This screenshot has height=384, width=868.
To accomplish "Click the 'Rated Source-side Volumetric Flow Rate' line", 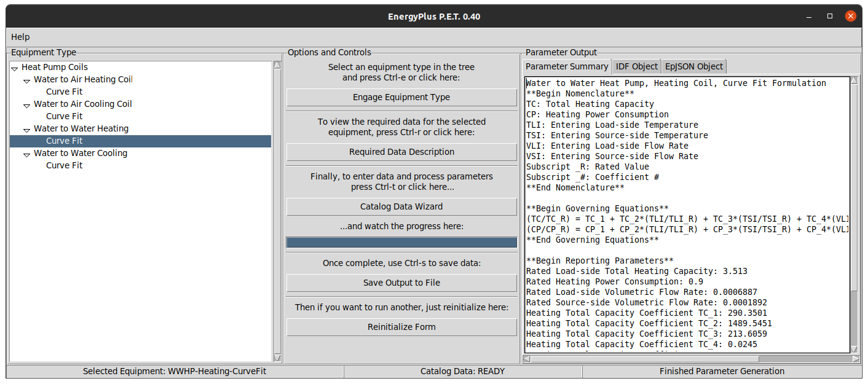I will 647,302.
